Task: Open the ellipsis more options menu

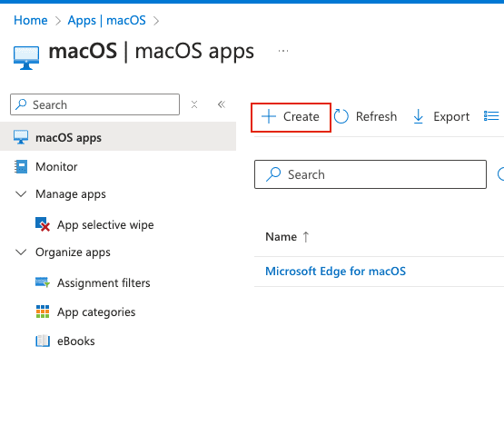Action: (x=283, y=51)
